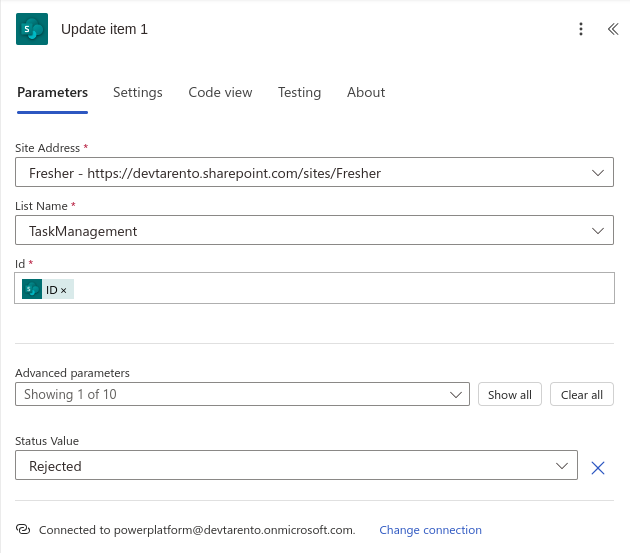Switch to the Parameters tab
This screenshot has width=630, height=553.
click(x=52, y=93)
